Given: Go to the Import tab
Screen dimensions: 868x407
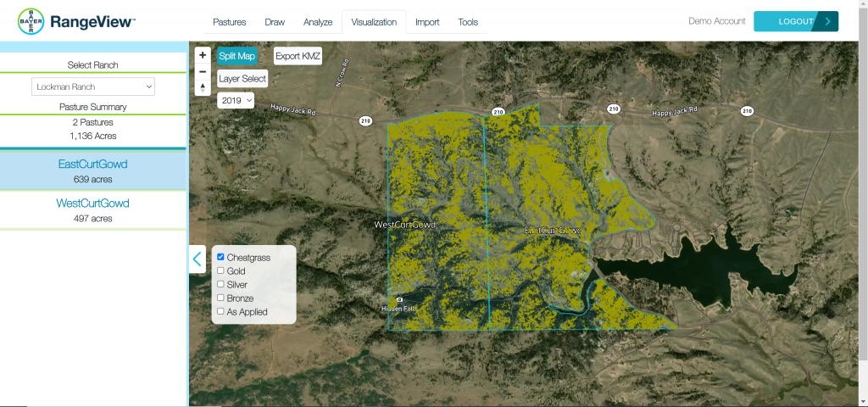Looking at the screenshot, I should click(x=427, y=22).
